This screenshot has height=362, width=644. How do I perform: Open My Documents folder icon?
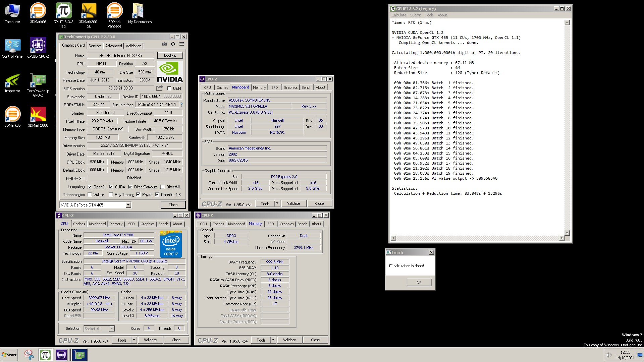pyautogui.click(x=140, y=13)
